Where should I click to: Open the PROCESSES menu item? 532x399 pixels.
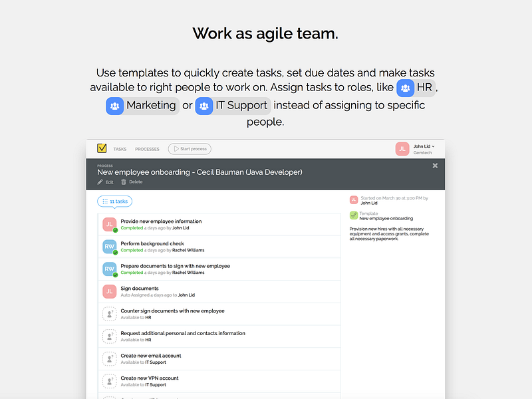(x=147, y=149)
